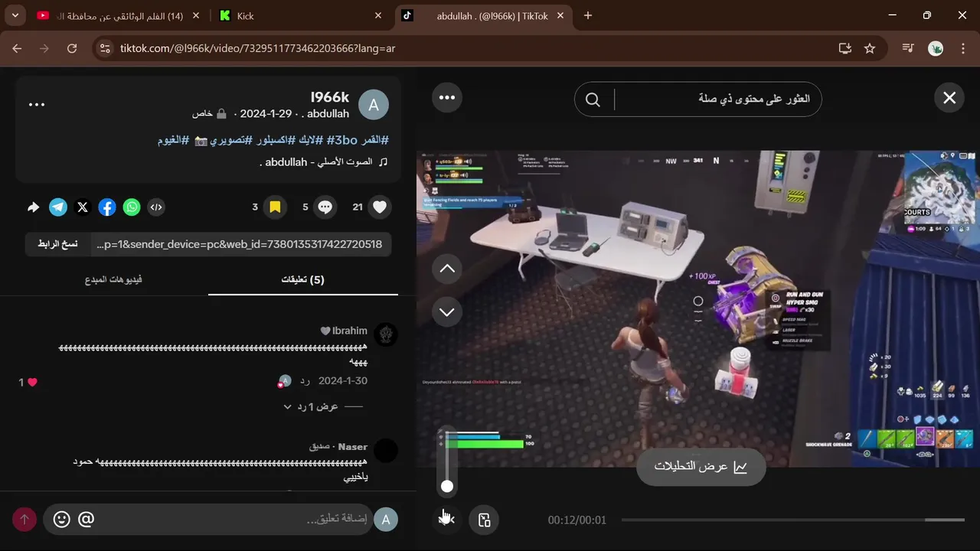Image resolution: width=980 pixels, height=551 pixels.
Task: Open the video player more options menu
Action: point(447,98)
